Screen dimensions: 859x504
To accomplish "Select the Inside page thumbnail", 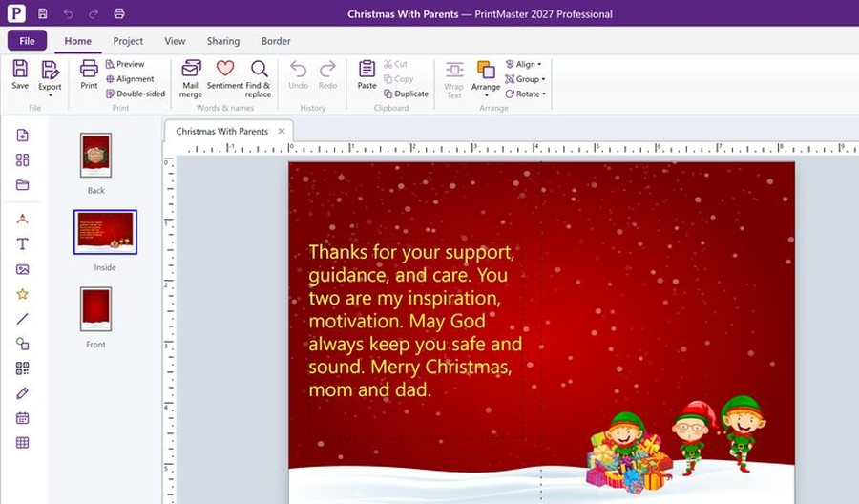I will 105,232.
